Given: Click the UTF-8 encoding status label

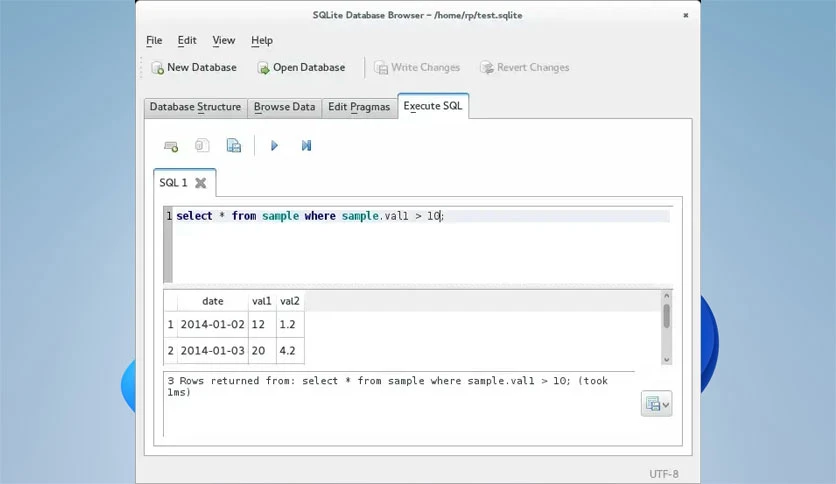Looking at the screenshot, I should point(664,474).
